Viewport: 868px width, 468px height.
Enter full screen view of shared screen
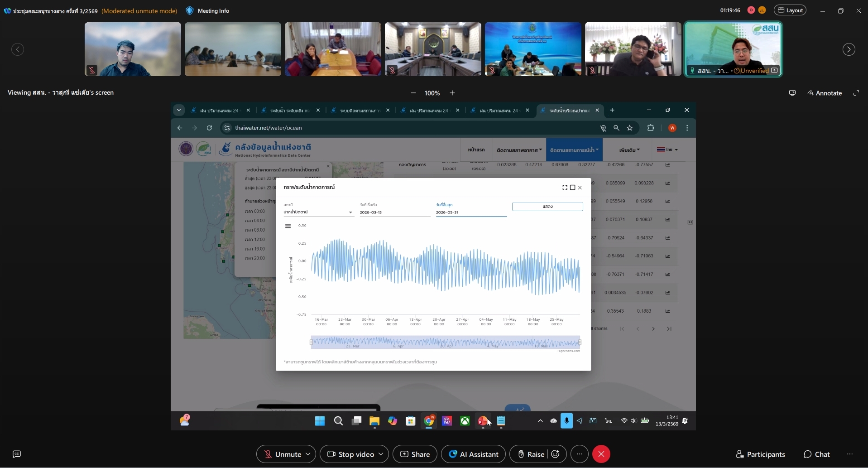(856, 93)
